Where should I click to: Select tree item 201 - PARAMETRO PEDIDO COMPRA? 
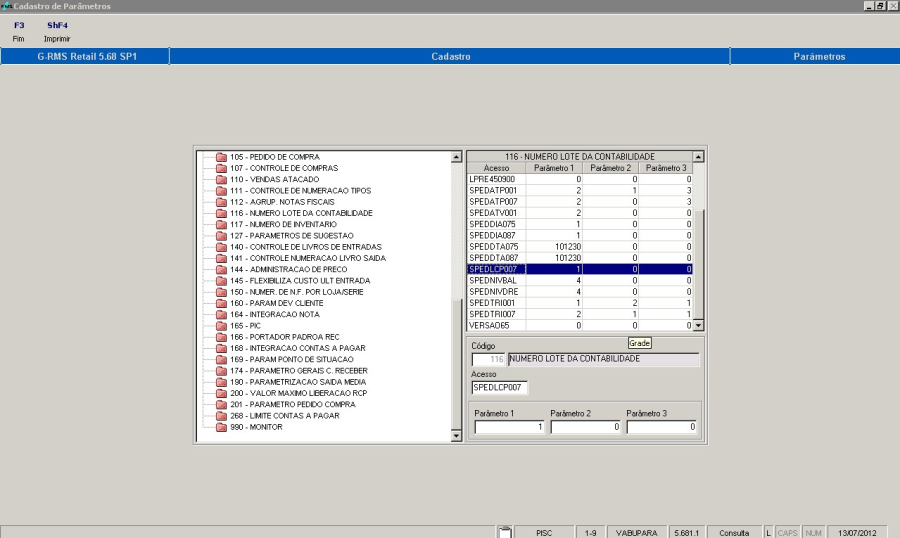[293, 405]
